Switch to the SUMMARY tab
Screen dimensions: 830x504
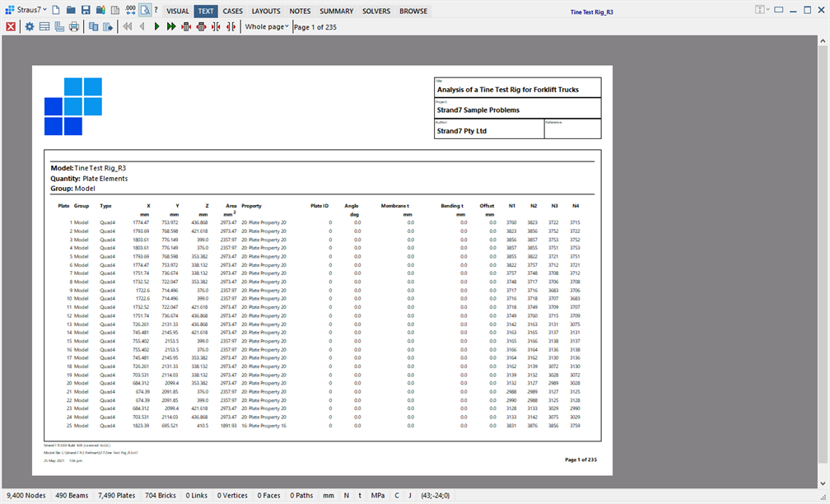(336, 11)
